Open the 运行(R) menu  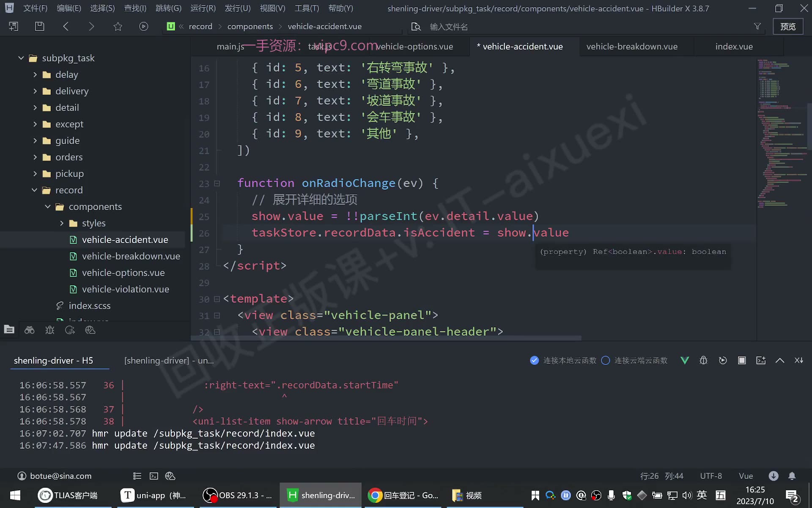pos(203,8)
